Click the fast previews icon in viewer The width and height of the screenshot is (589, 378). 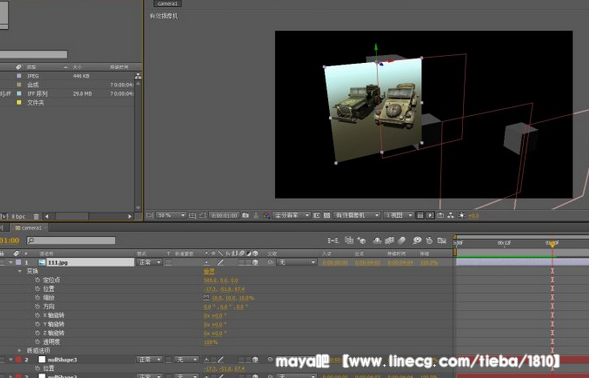[x=430, y=215]
